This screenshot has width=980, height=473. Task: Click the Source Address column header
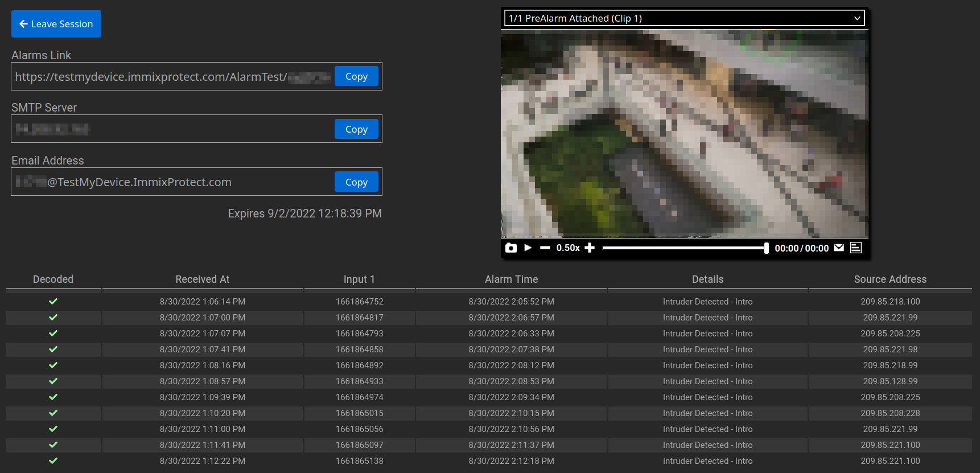[x=890, y=279]
